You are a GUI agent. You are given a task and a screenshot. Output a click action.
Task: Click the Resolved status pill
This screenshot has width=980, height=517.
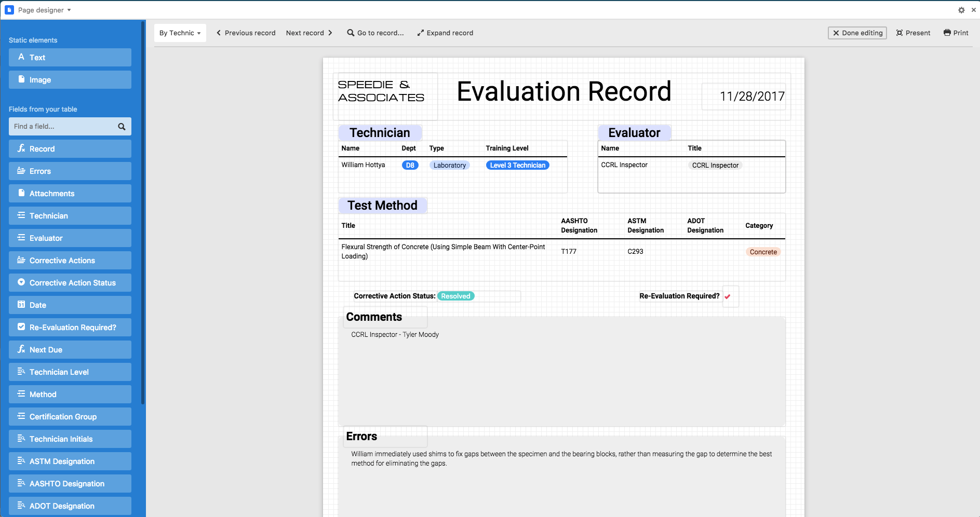point(455,296)
